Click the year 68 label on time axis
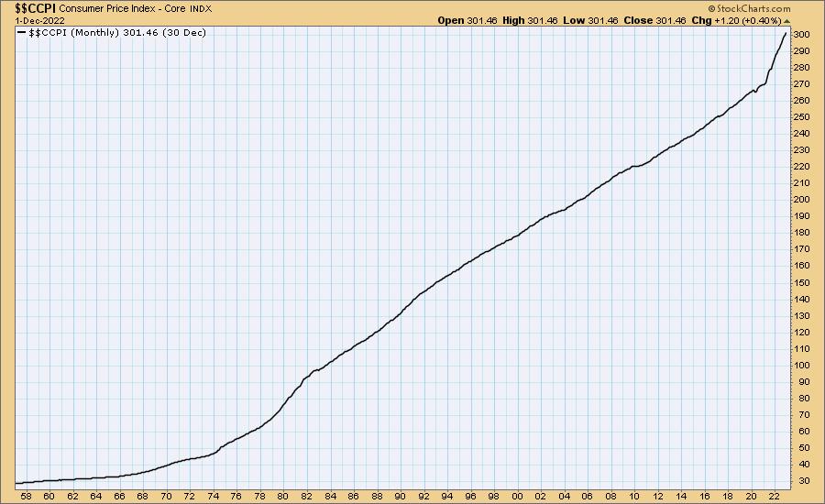 (143, 496)
